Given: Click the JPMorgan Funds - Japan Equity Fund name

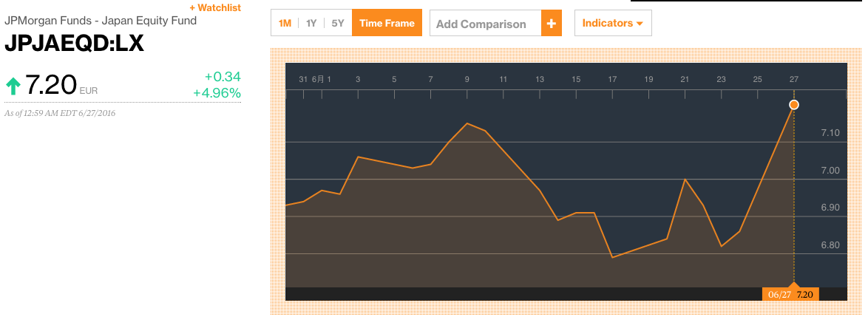Looking at the screenshot, I should (101, 21).
